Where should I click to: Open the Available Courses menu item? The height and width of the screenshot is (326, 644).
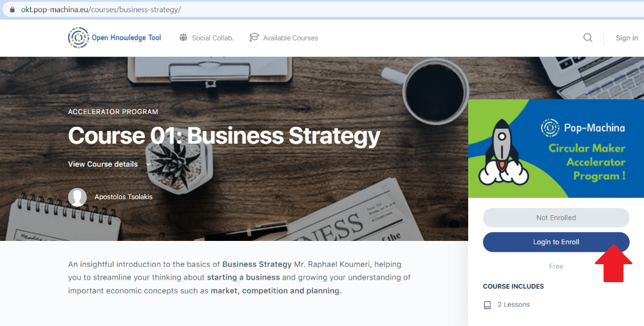(x=283, y=38)
